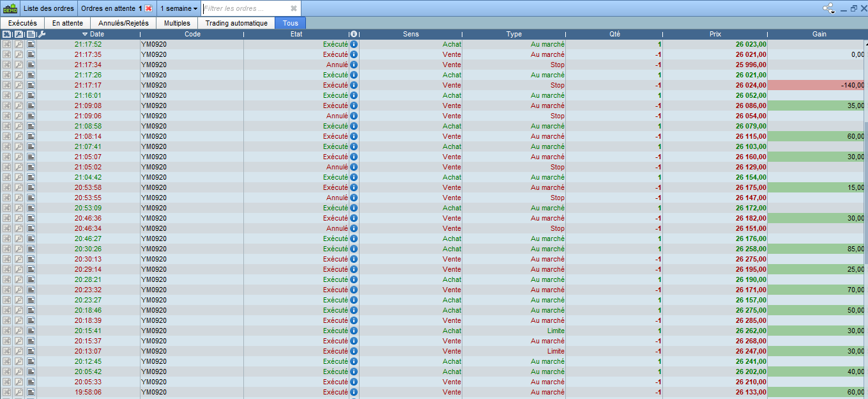This screenshot has width=868, height=399.
Task: Sort by the Type column header
Action: click(x=514, y=34)
